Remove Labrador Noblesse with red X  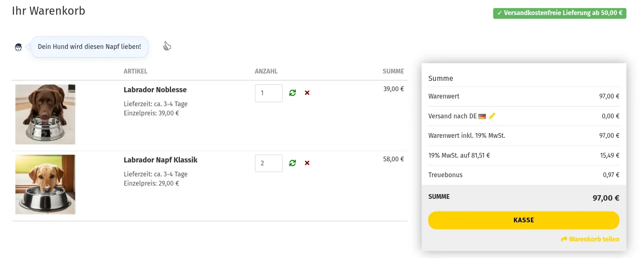307,93
